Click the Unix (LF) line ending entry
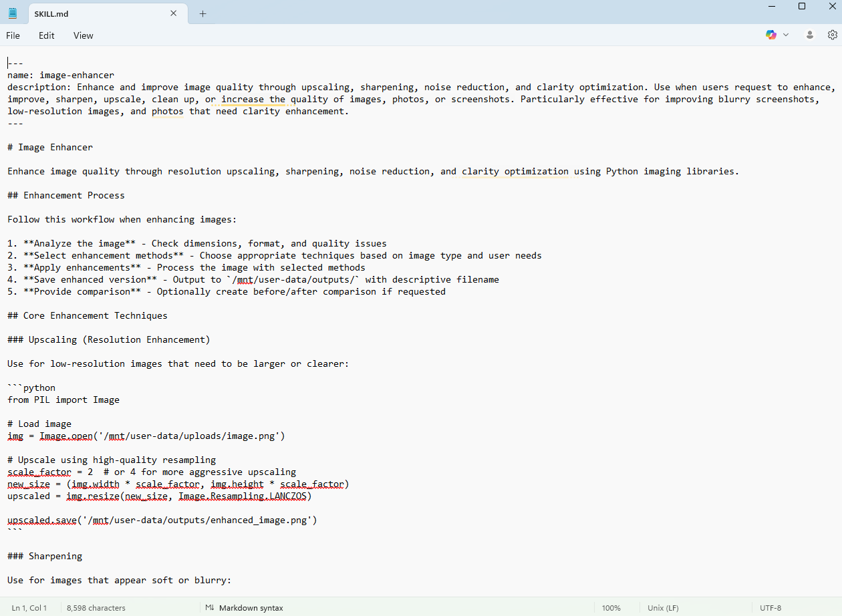This screenshot has width=842, height=616. click(663, 608)
